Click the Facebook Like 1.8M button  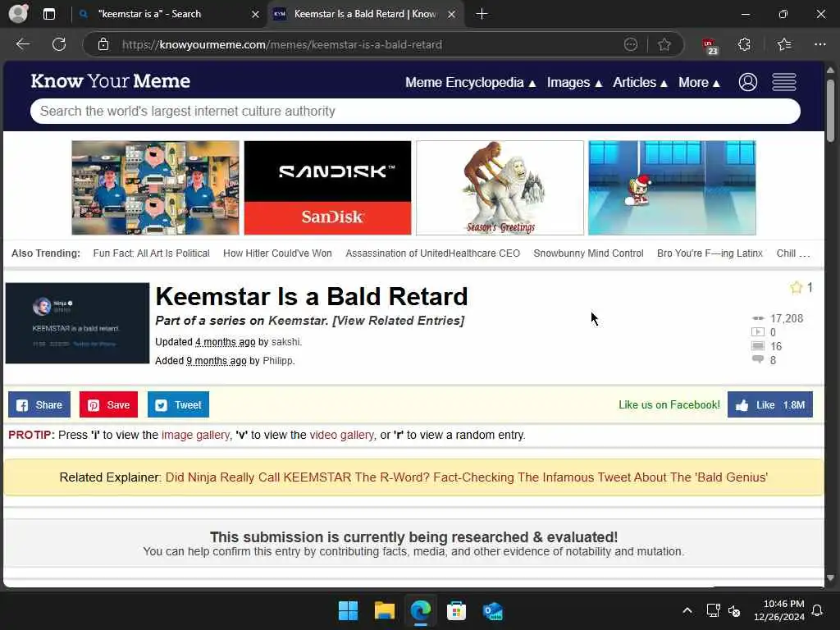coord(769,404)
